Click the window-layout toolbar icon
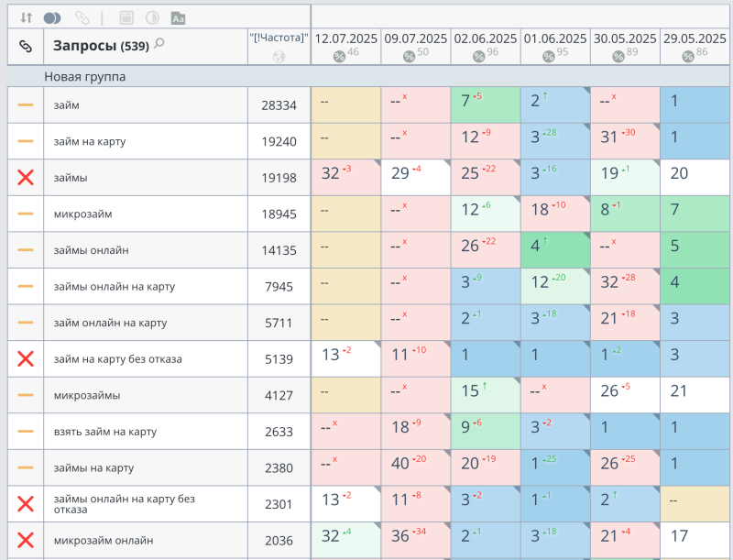 [x=126, y=17]
